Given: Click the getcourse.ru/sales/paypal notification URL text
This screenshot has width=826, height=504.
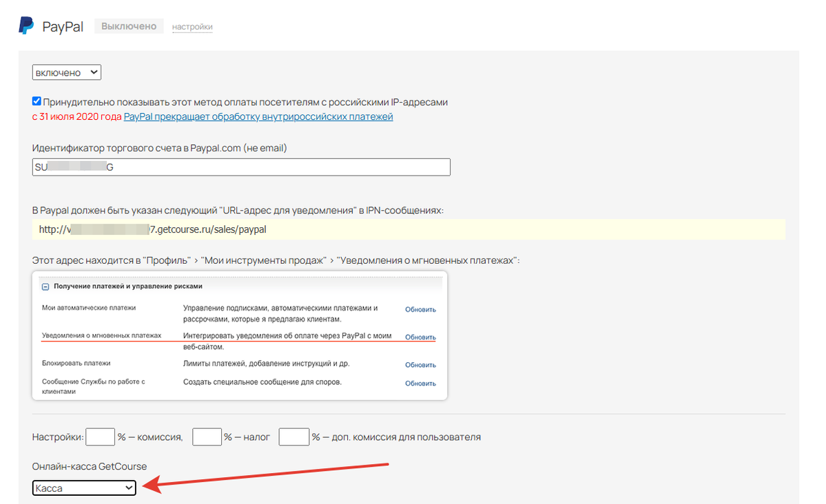Looking at the screenshot, I should coord(153,229).
